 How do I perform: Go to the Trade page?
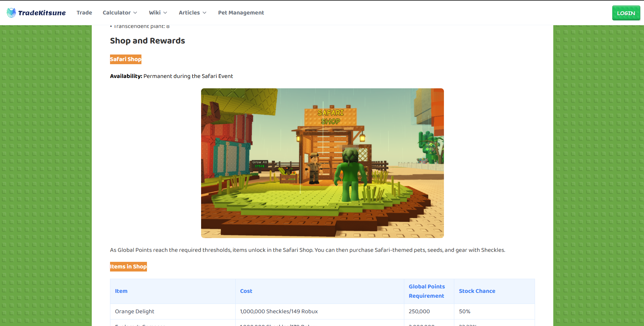tap(84, 12)
